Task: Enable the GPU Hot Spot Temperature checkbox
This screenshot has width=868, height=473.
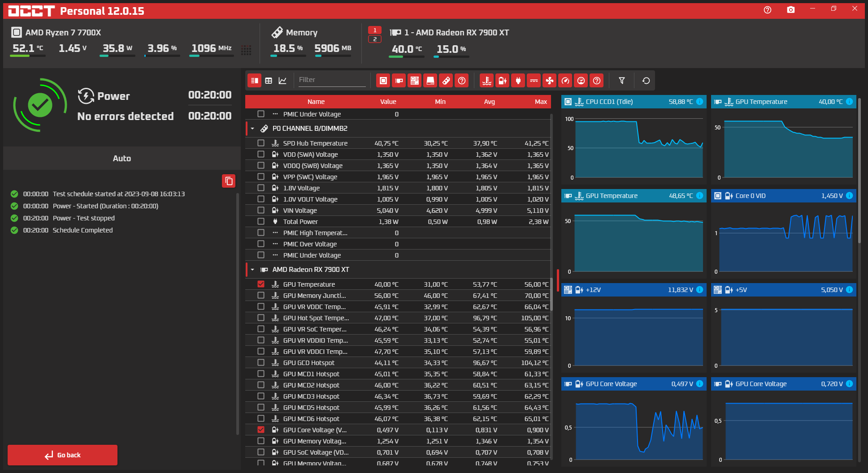Action: (x=261, y=318)
